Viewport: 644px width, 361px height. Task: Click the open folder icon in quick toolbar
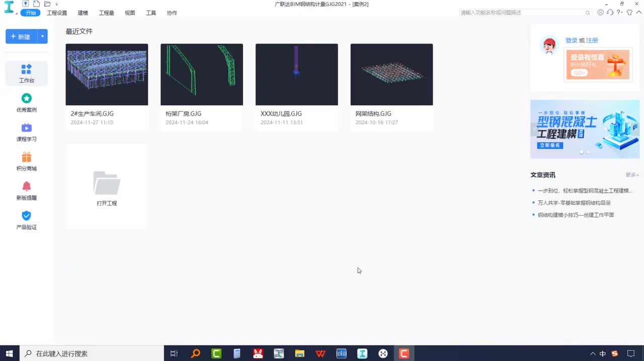[47, 4]
